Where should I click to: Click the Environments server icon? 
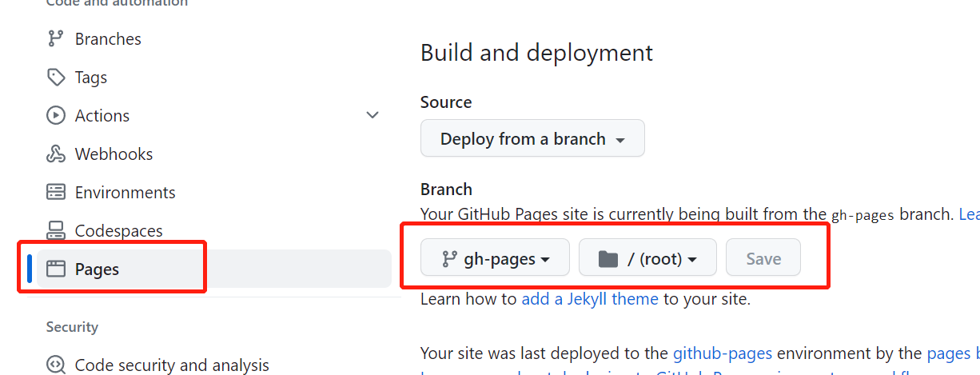point(55,193)
